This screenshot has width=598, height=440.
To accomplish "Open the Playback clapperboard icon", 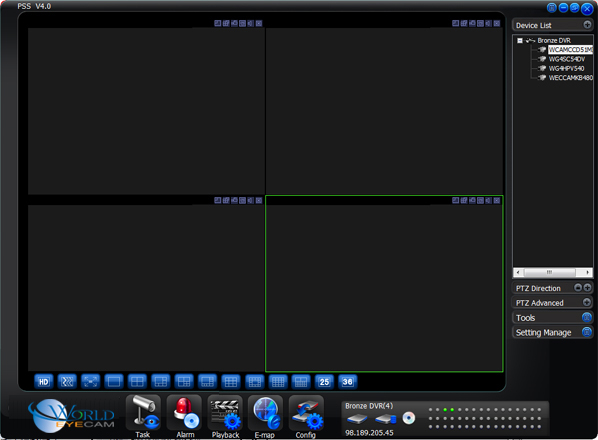I will [x=225, y=413].
